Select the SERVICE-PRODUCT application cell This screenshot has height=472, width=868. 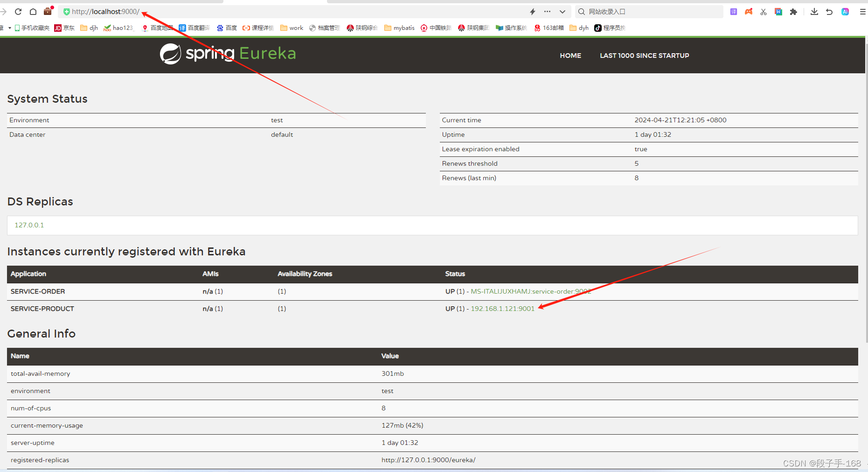click(42, 309)
